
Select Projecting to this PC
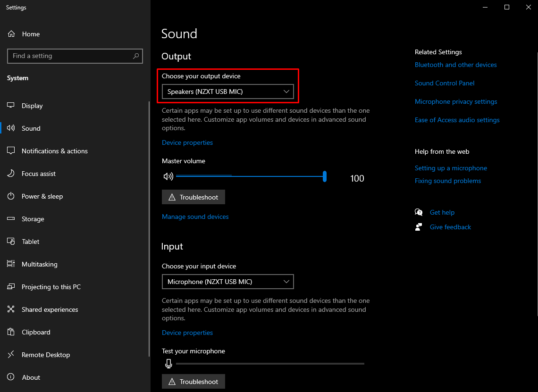coord(75,287)
